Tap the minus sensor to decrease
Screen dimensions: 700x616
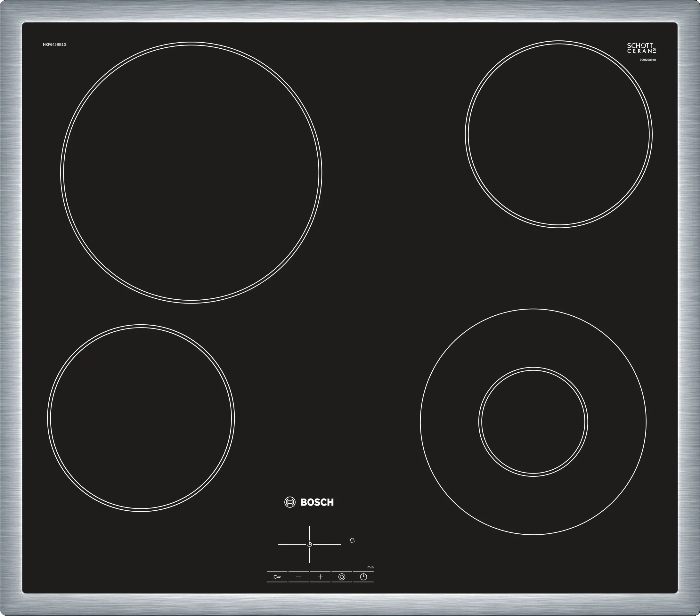299,577
